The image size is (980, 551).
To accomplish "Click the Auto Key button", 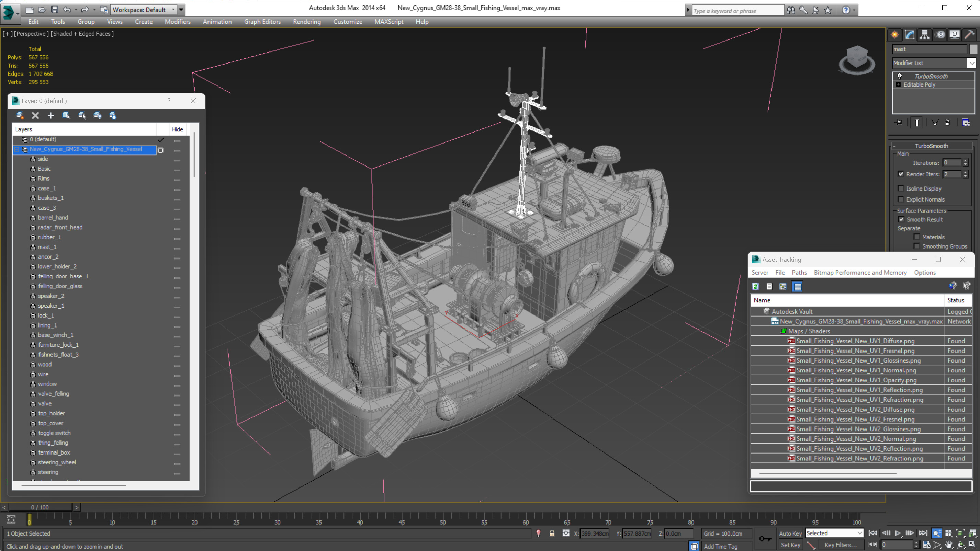I will point(790,533).
